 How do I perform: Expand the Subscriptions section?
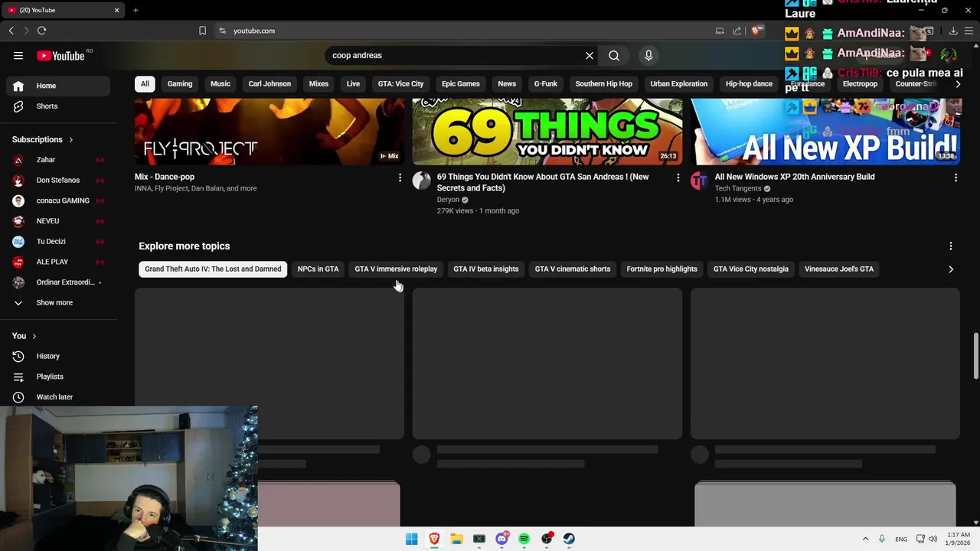(x=43, y=139)
